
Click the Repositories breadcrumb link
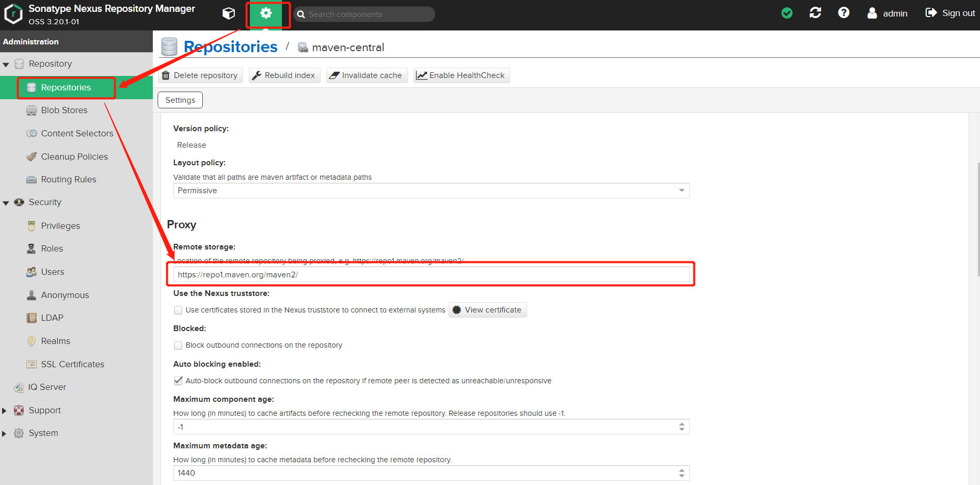230,47
